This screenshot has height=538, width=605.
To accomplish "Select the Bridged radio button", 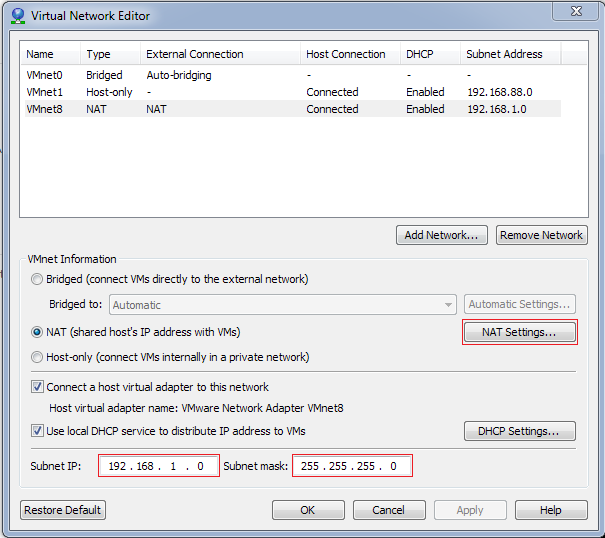I will tap(37, 279).
